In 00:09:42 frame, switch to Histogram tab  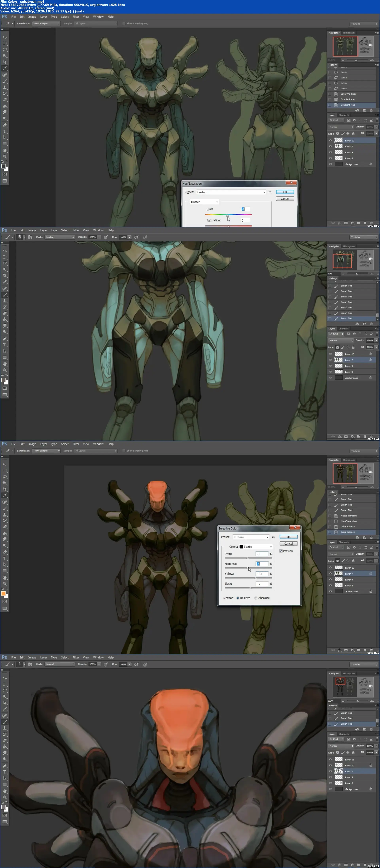point(349,246)
